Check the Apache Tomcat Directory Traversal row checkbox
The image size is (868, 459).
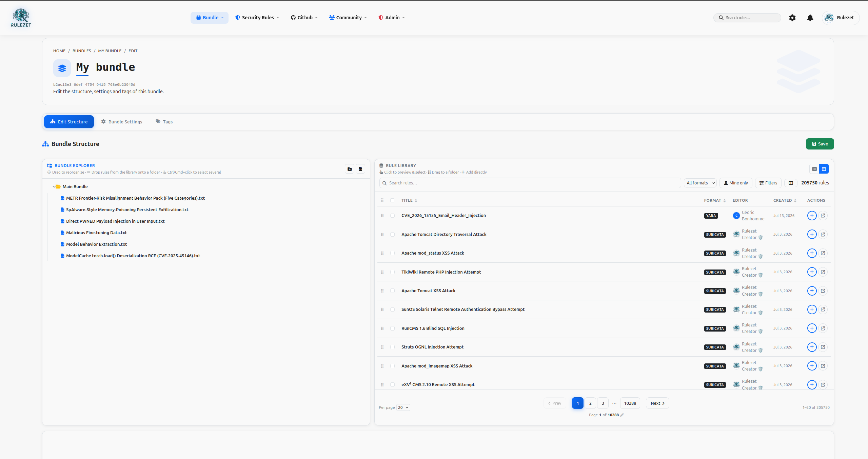tap(392, 235)
